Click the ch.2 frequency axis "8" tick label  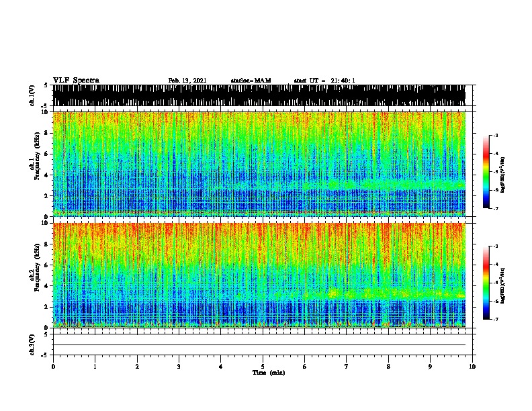47,244
